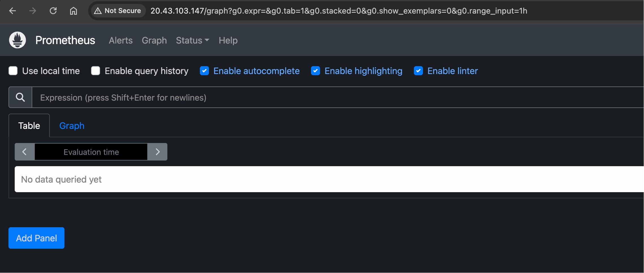Enable the Use local time checkbox
Image resolution: width=644 pixels, height=273 pixels.
[x=13, y=71]
